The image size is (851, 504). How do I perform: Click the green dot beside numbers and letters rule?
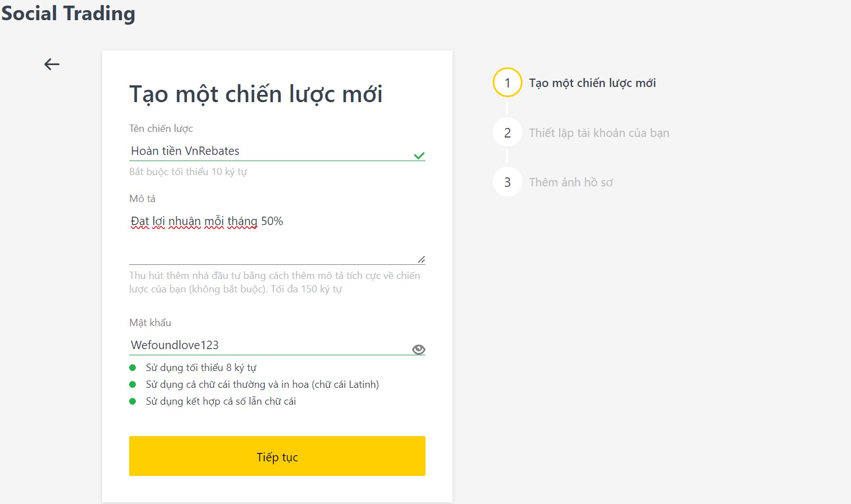(132, 401)
